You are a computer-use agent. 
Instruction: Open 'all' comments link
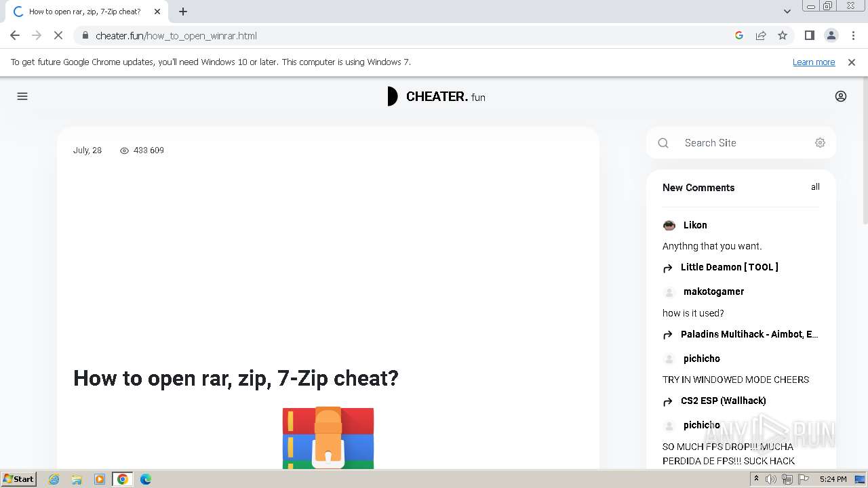tap(815, 187)
